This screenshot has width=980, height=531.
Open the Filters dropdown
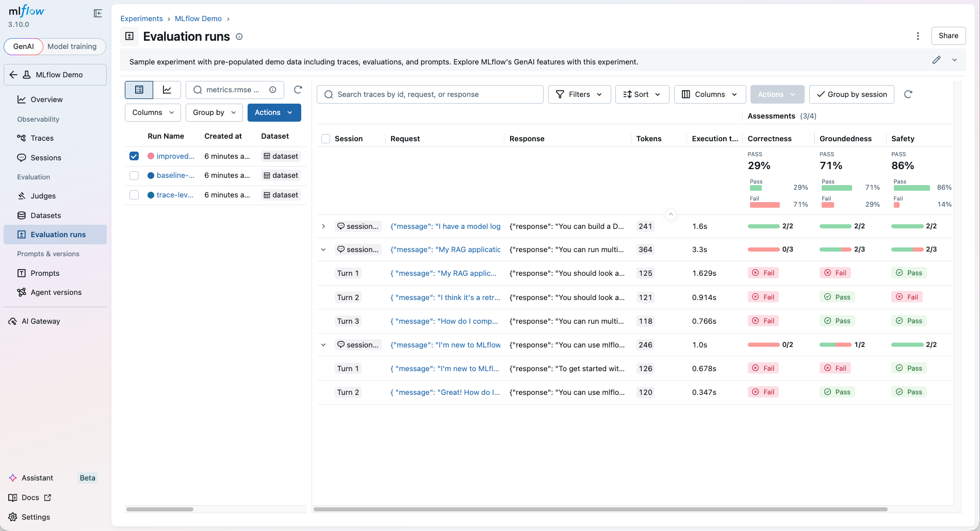click(x=579, y=94)
